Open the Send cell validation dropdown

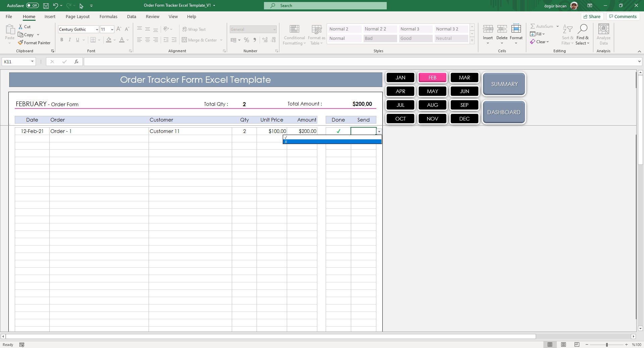[x=379, y=131]
